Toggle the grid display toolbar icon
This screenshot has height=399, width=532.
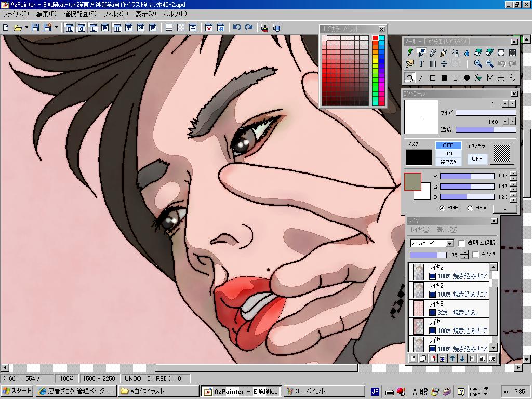tap(169, 28)
